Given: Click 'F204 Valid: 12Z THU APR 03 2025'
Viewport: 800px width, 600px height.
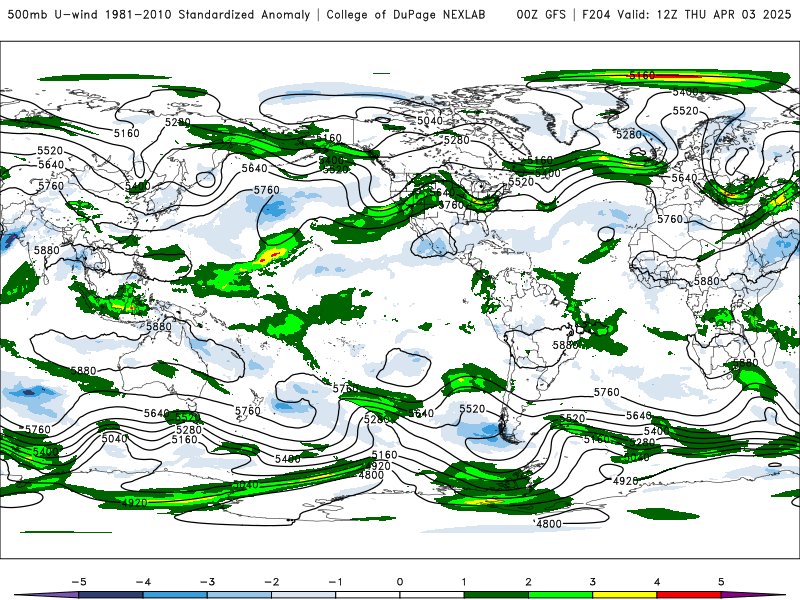Looking at the screenshot, I should 686,15.
